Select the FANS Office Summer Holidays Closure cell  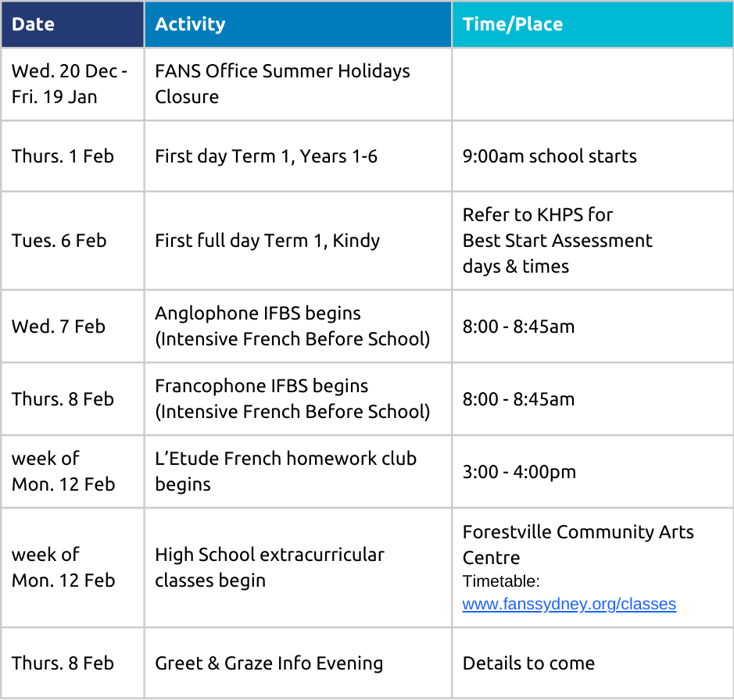click(x=282, y=84)
